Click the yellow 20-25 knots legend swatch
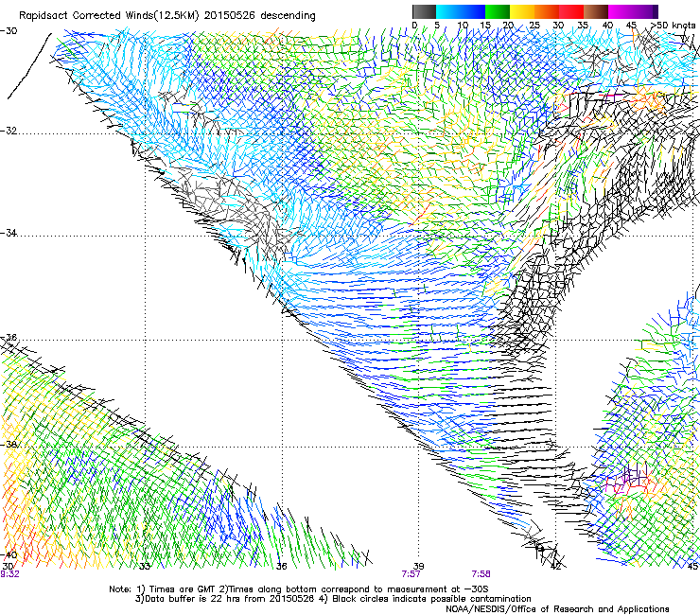This screenshot has height=615, width=700. 522,11
